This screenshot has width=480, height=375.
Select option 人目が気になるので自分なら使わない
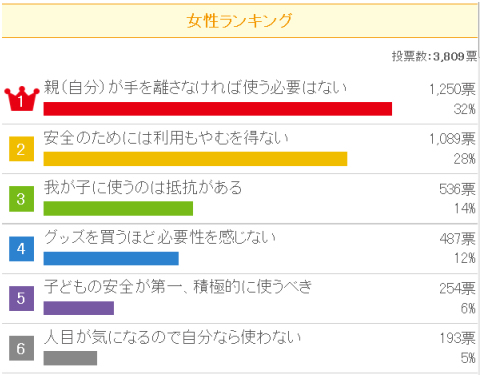[172, 337]
